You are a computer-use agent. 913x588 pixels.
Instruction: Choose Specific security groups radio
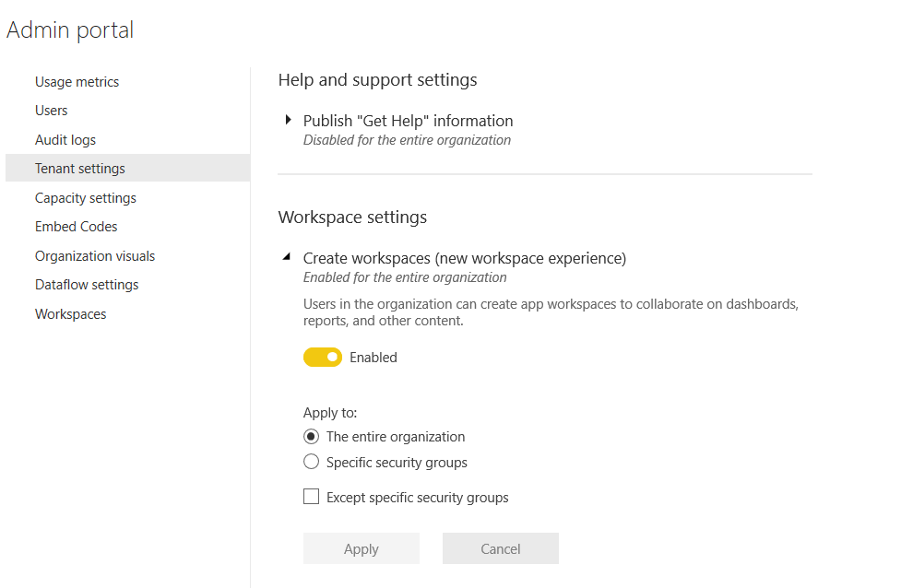tap(312, 463)
